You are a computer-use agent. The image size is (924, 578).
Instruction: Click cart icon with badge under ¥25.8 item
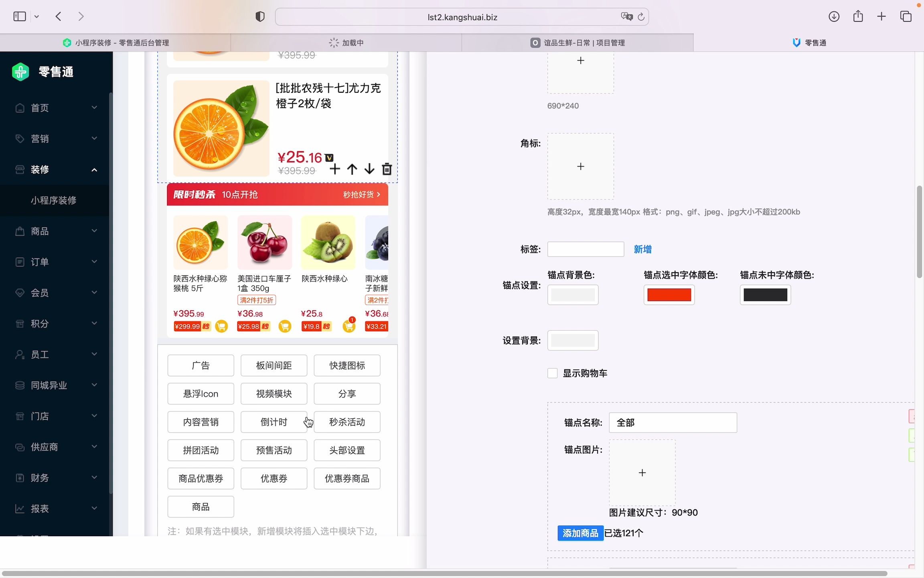(x=349, y=326)
